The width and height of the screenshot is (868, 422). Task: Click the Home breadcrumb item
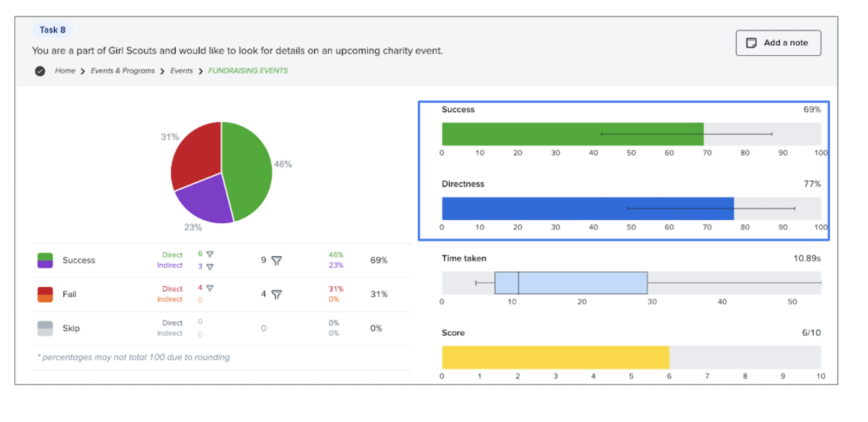[65, 71]
